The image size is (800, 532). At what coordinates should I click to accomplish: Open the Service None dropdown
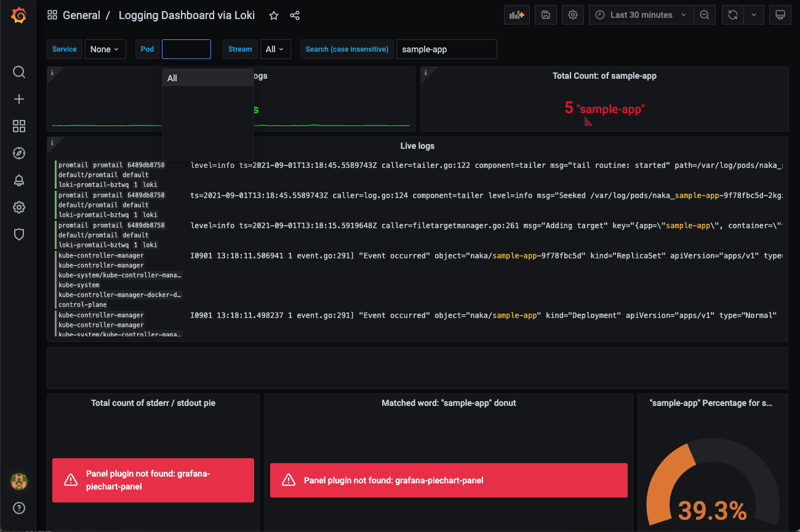coord(105,49)
